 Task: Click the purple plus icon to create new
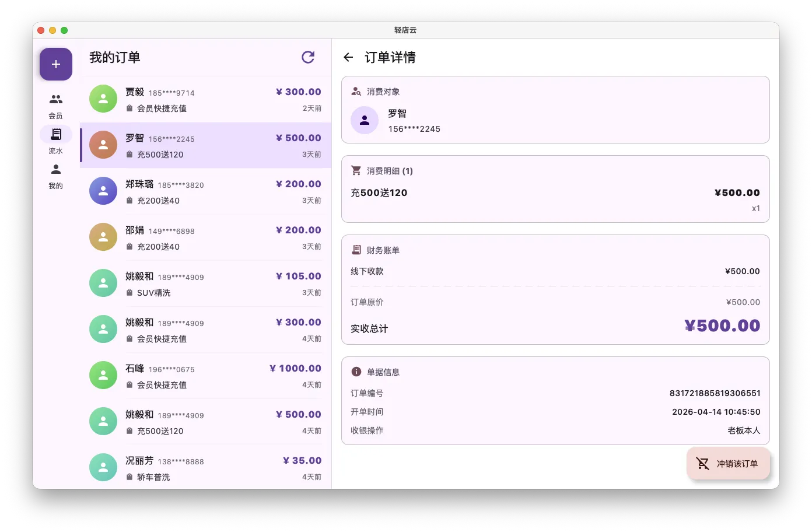click(x=55, y=64)
